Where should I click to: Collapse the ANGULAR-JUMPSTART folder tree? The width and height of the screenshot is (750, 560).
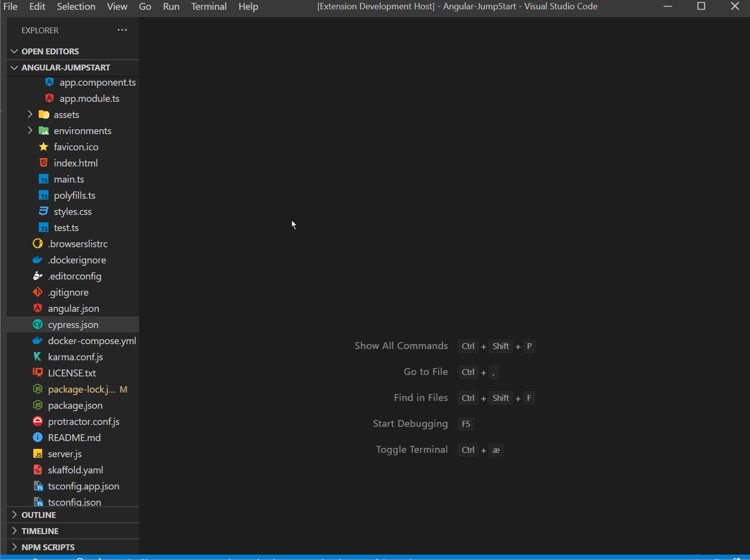coord(14,68)
